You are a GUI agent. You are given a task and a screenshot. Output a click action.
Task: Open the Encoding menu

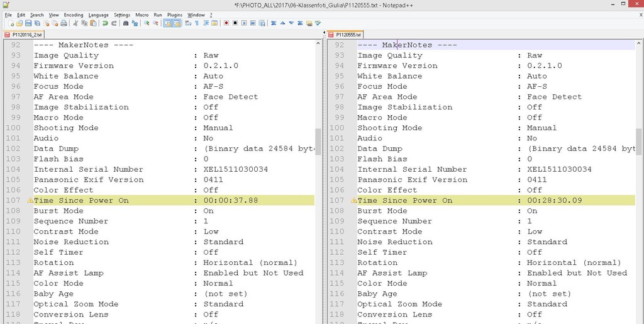click(x=74, y=14)
